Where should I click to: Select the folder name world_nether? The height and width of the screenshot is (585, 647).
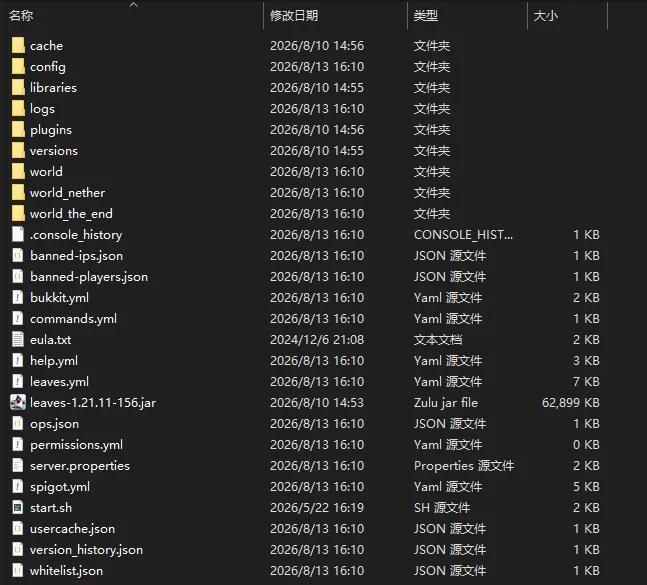click(67, 193)
